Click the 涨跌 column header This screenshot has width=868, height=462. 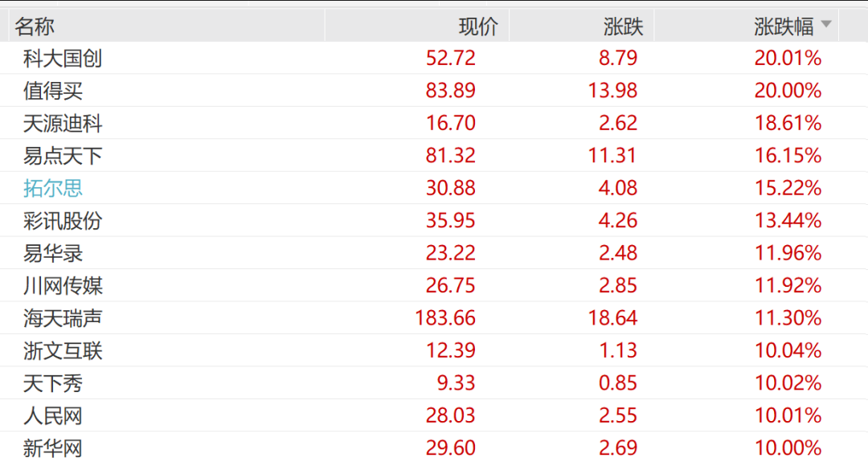pyautogui.click(x=624, y=27)
